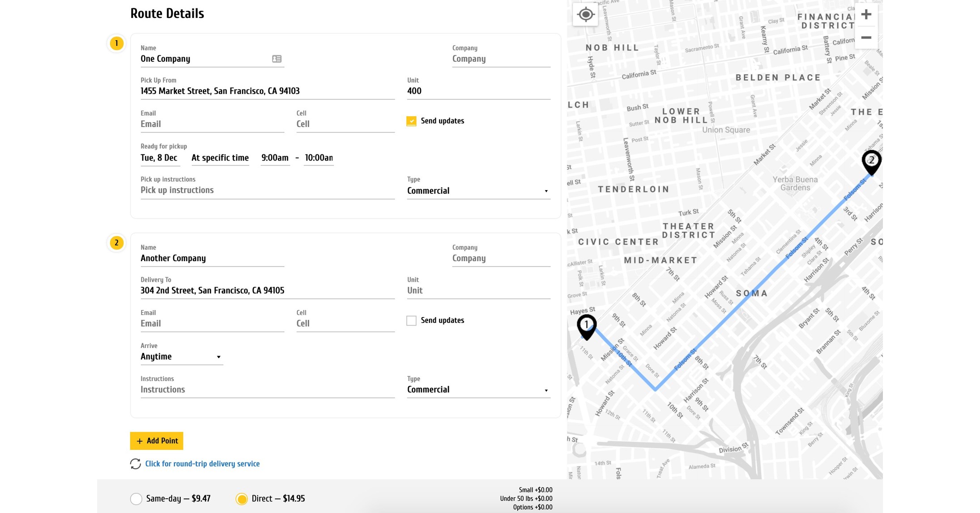Viewport: 980px width, 513px height.
Task: Click for round-trip delivery service link
Action: [202, 464]
